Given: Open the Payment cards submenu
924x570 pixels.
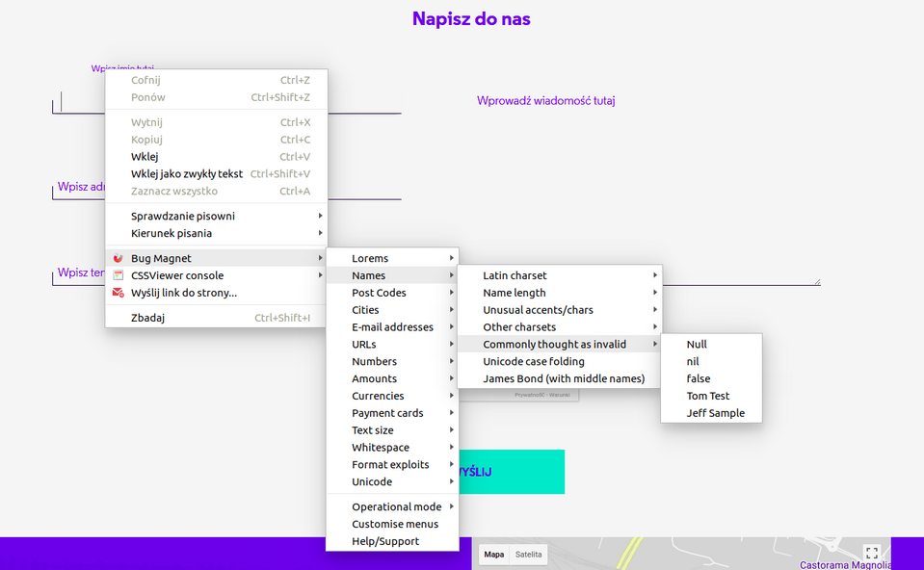Looking at the screenshot, I should (392, 413).
